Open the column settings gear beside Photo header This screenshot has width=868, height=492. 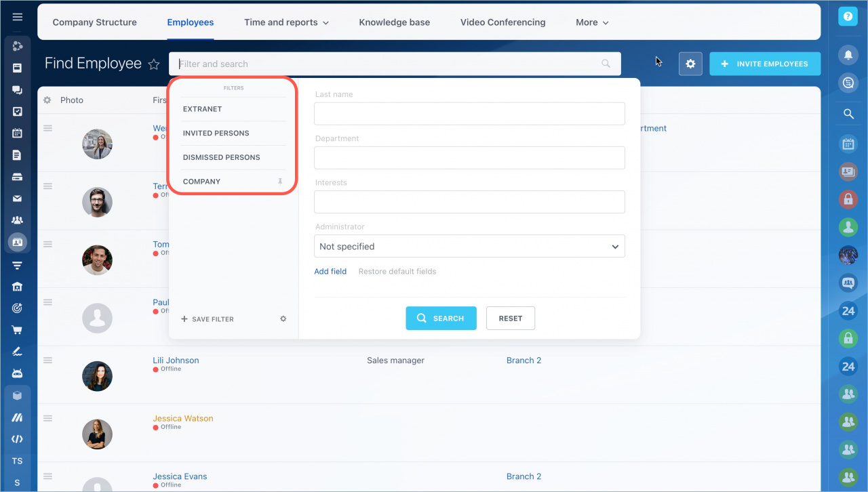point(47,100)
